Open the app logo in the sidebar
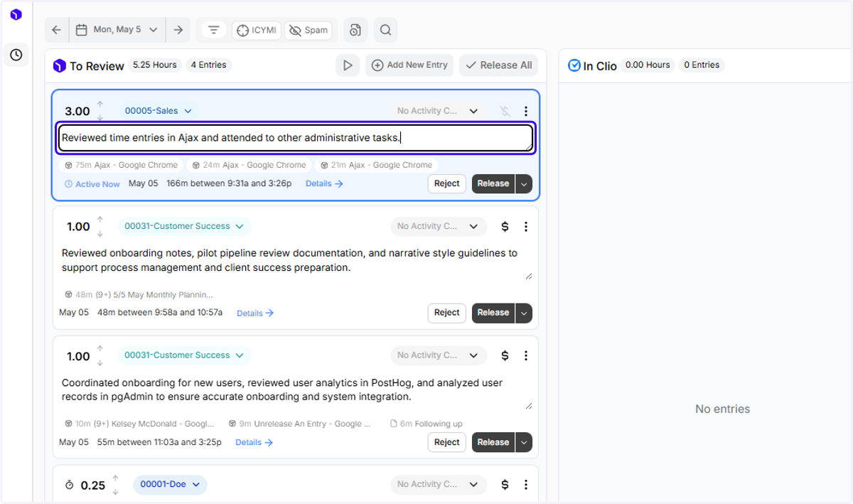Viewport: 853px width, 504px height. coord(16,14)
